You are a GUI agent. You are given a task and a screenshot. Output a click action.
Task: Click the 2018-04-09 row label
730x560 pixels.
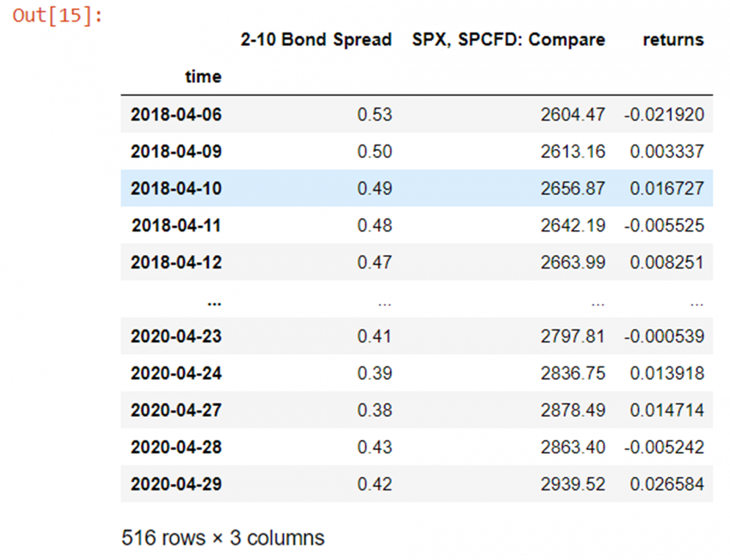click(176, 152)
